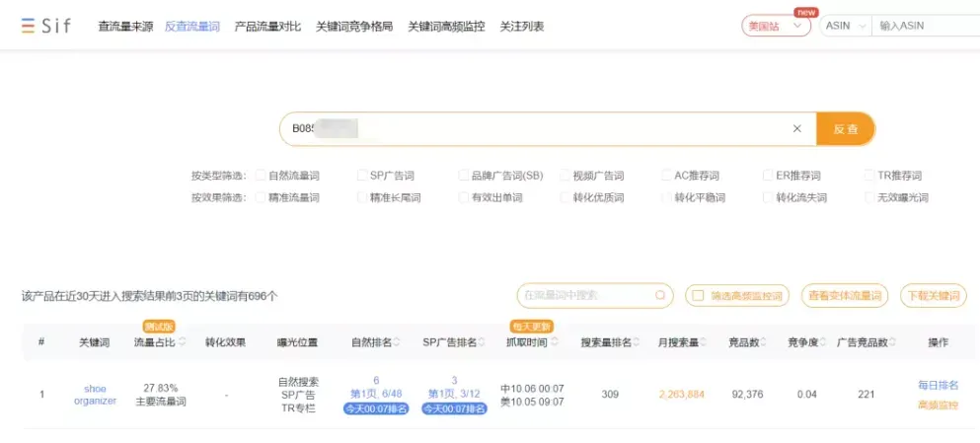This screenshot has width=980, height=443.
Task: Sort by 广告竞品数 column arrows
Action: (892, 342)
